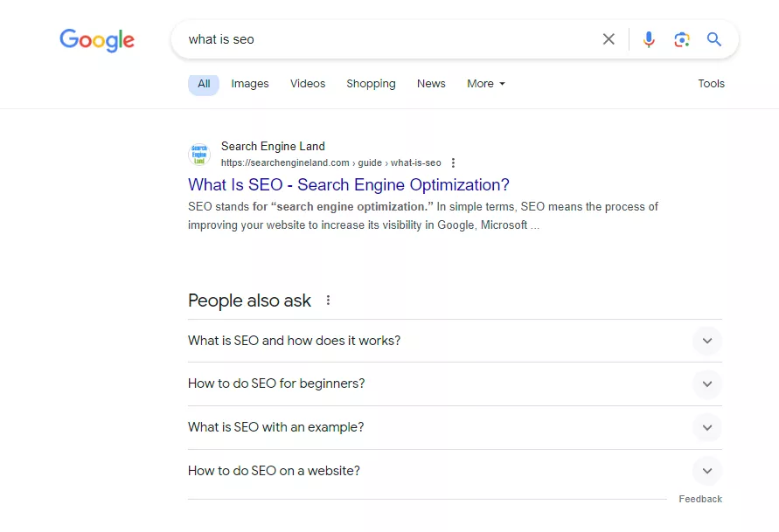Viewport: 779px width, 532px height.
Task: Open three-dot menu next to People also ask
Action: [x=328, y=301]
